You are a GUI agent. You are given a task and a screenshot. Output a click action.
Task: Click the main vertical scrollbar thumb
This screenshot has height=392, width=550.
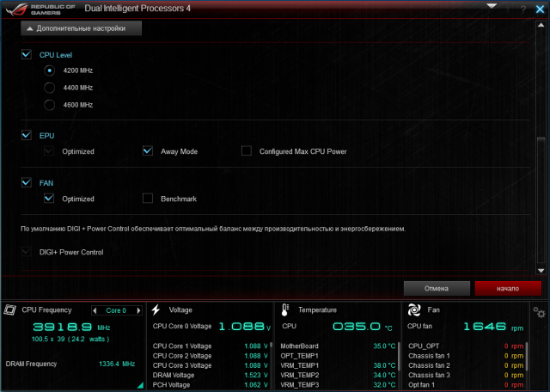541,200
